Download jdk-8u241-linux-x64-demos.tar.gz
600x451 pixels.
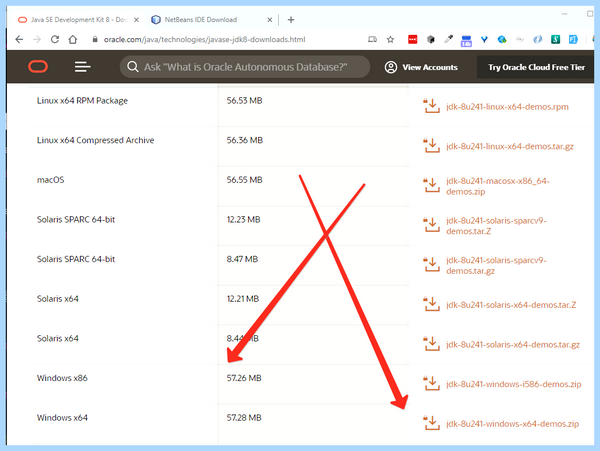point(510,146)
